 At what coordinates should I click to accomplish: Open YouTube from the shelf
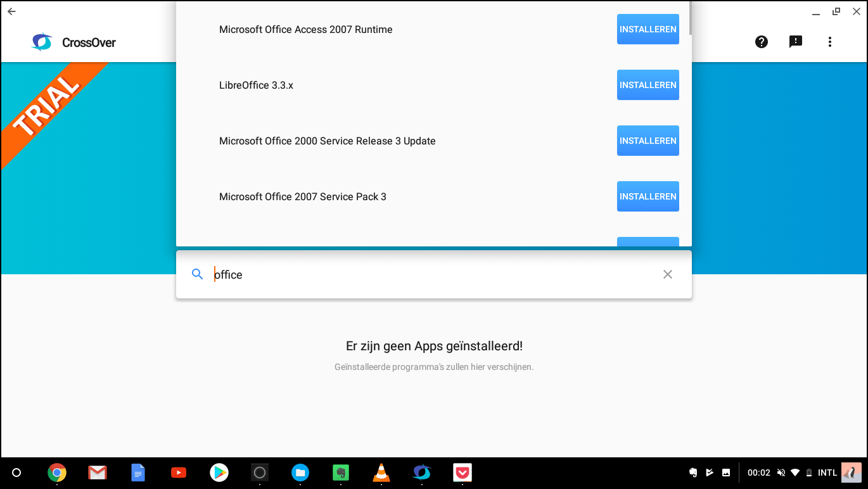179,473
